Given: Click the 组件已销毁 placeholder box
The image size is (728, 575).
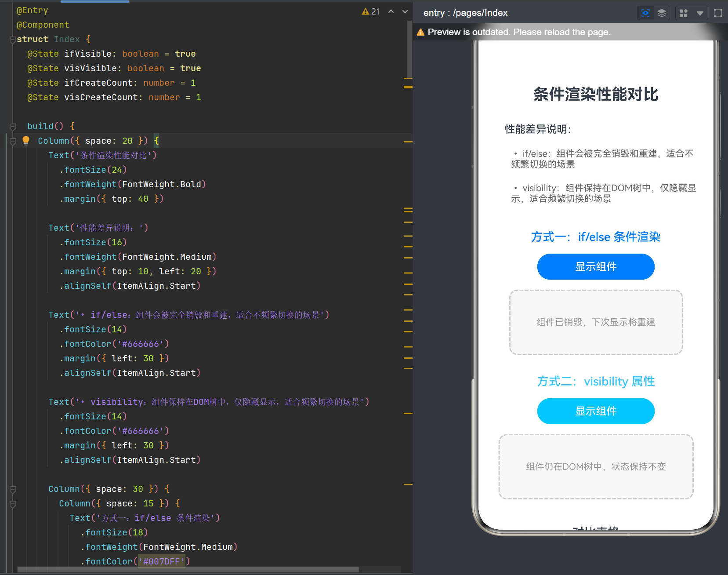Looking at the screenshot, I should tap(596, 322).
